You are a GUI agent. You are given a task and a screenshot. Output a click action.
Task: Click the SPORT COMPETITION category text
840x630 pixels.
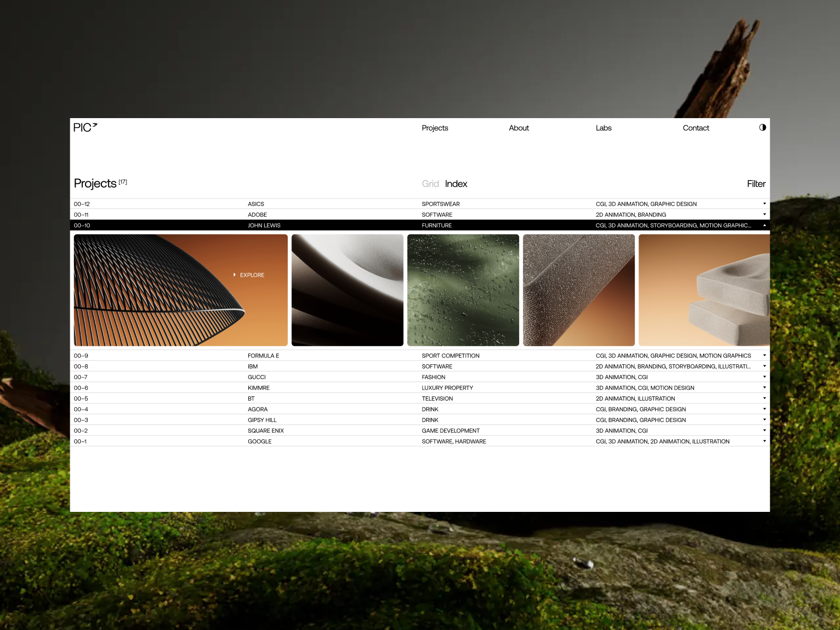point(450,356)
